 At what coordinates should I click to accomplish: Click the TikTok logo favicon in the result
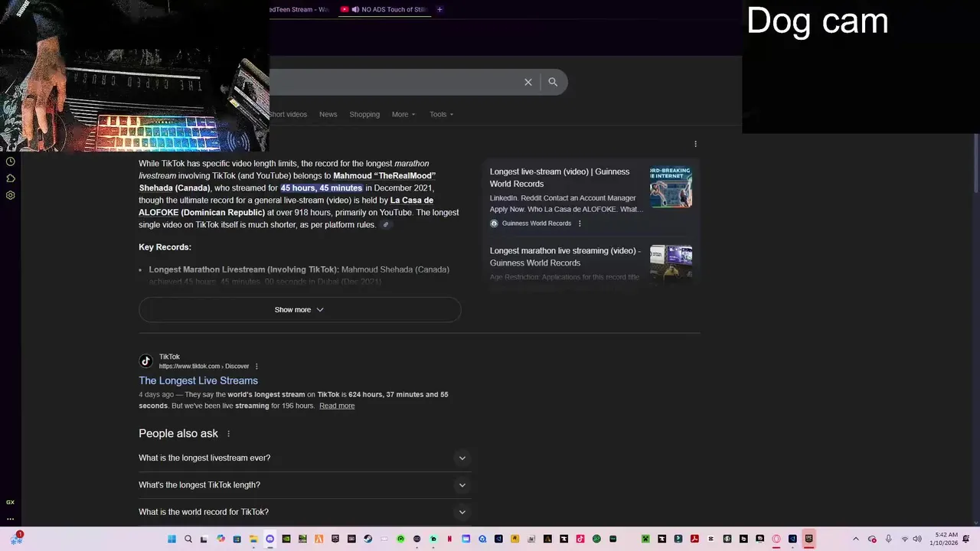[145, 361]
